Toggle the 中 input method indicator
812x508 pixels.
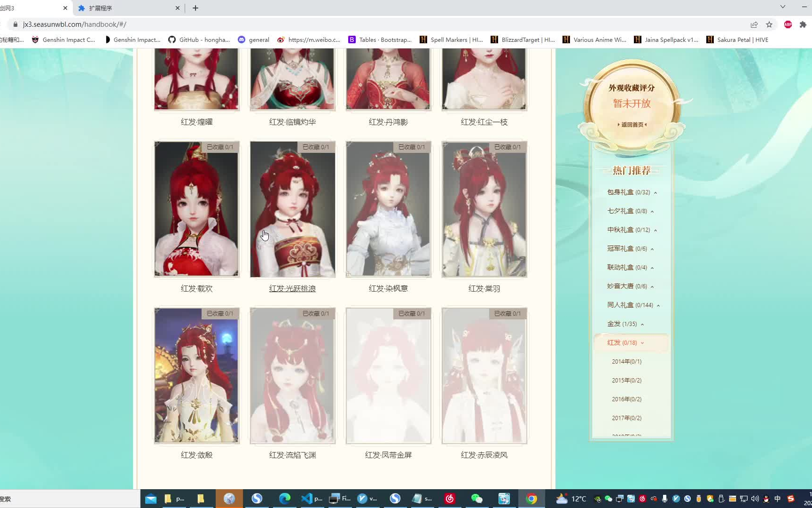click(x=778, y=499)
